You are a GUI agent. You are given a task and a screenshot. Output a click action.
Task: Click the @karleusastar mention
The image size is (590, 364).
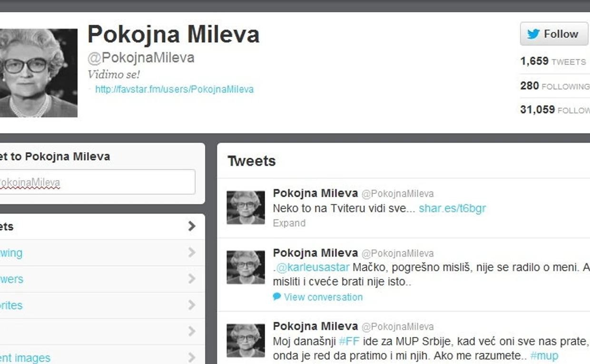(313, 268)
